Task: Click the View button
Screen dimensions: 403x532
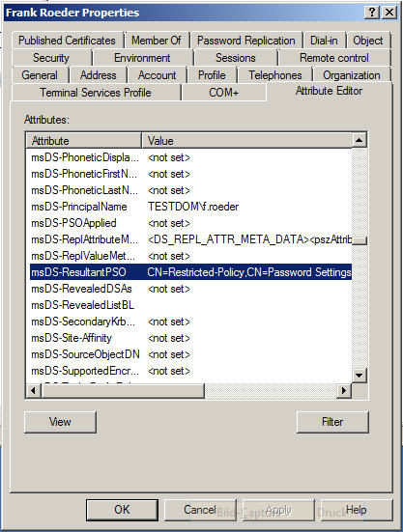Action: click(60, 422)
